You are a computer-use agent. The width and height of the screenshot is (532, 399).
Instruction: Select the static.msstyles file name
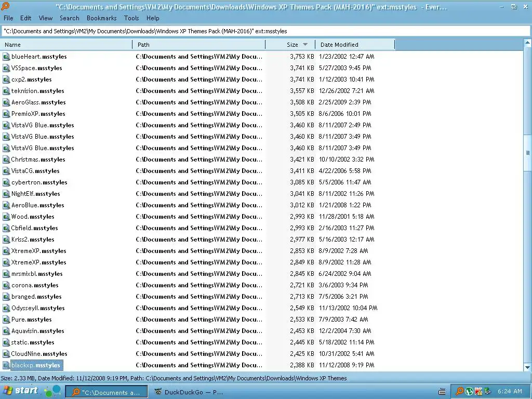[33, 342]
